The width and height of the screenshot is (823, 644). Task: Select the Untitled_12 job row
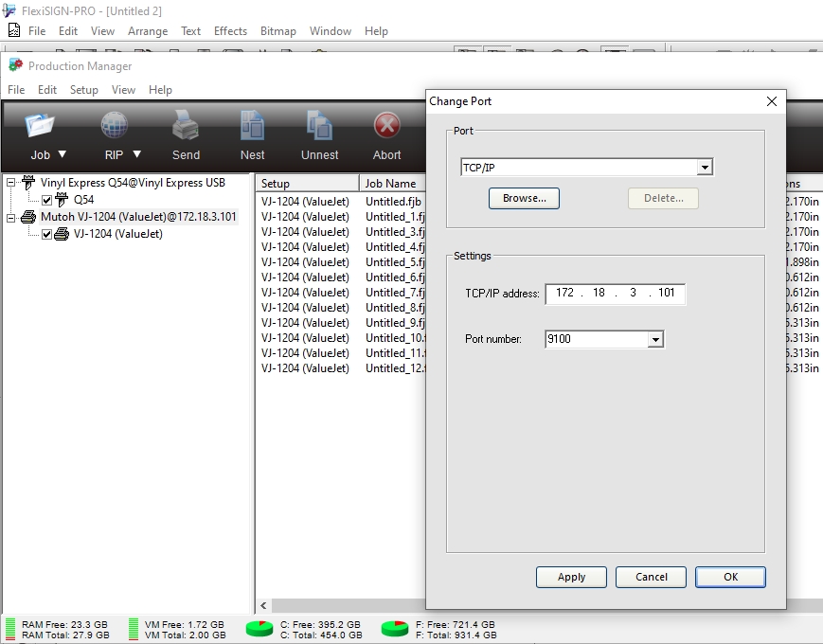pos(341,369)
